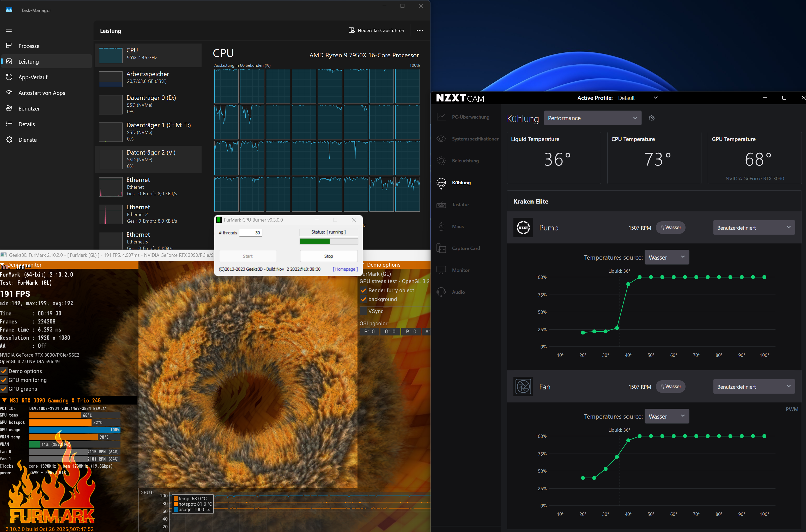The image size is (806, 532).
Task: Open the Prozesse tab in Task-Manager
Action: (x=46, y=46)
